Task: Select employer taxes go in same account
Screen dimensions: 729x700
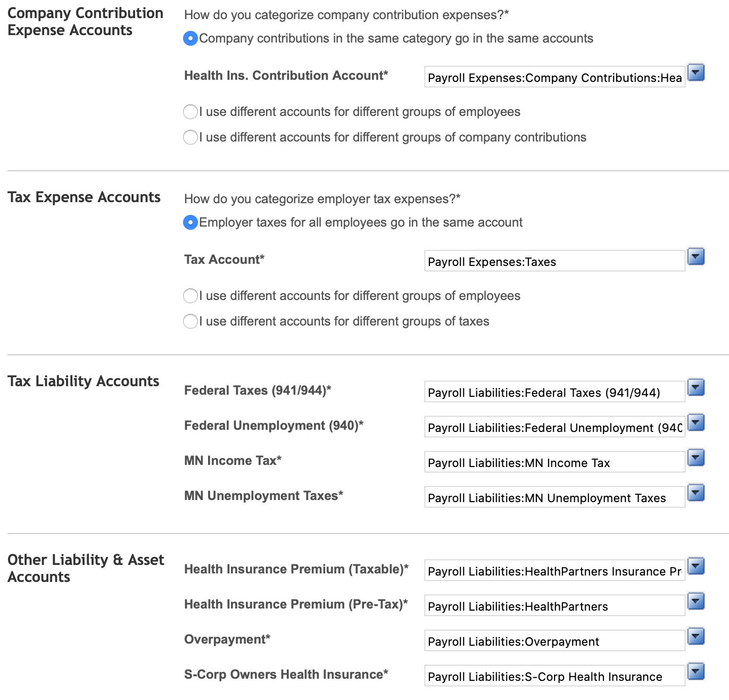Action: coord(190,222)
